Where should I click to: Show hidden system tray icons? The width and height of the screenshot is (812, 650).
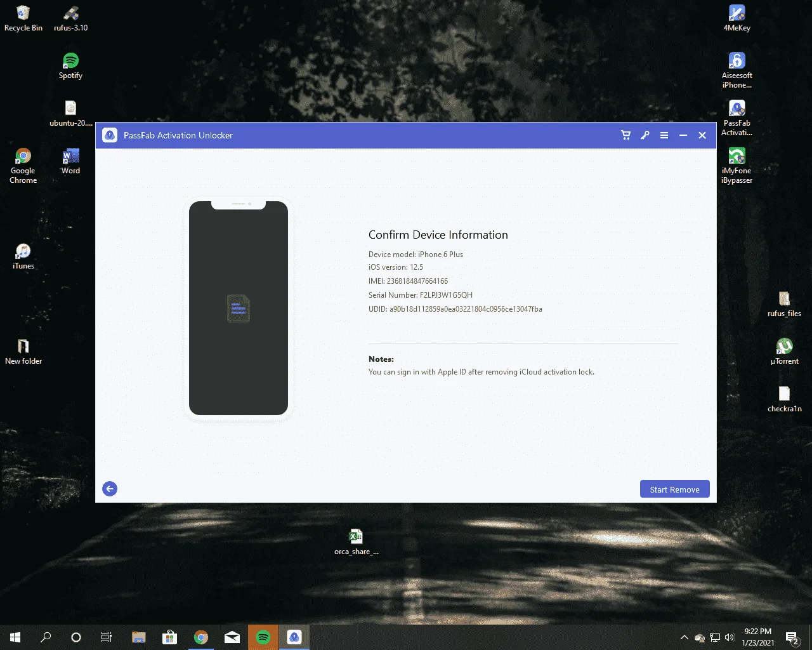click(x=684, y=637)
